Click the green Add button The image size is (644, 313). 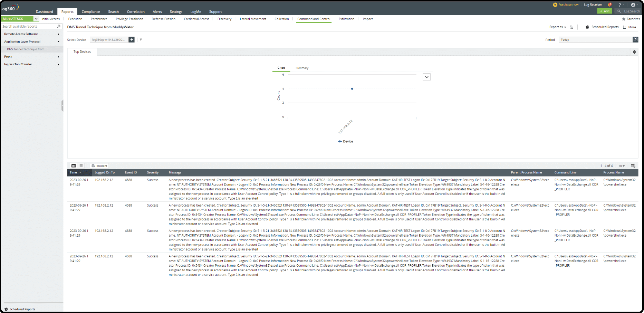tap(605, 11)
